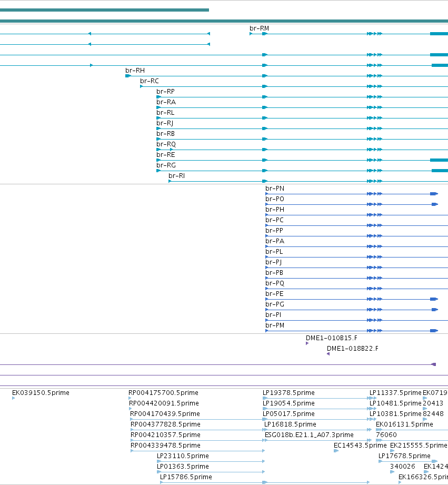Select the RP004420091.5prime EST label
Viewport: 448px width, 485px height.
(x=164, y=403)
